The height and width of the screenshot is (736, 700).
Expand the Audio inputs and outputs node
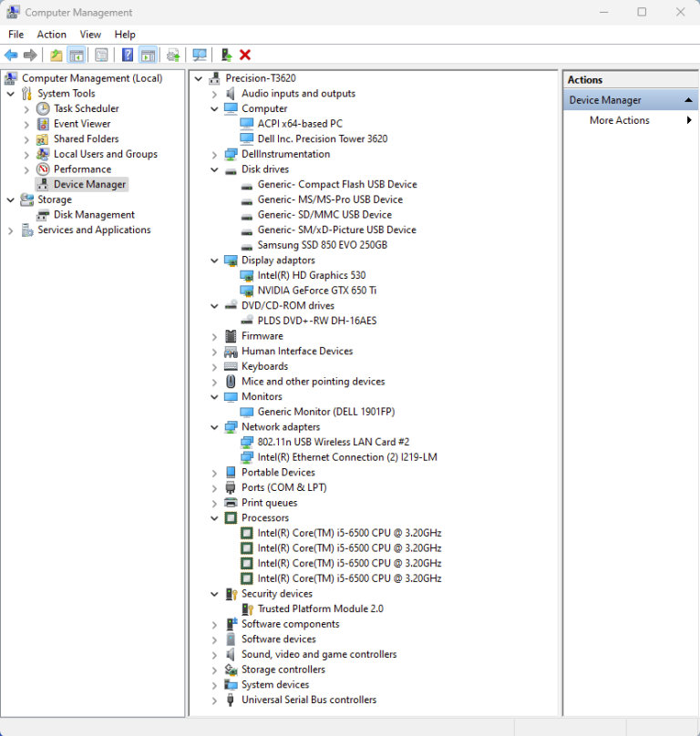tap(215, 94)
